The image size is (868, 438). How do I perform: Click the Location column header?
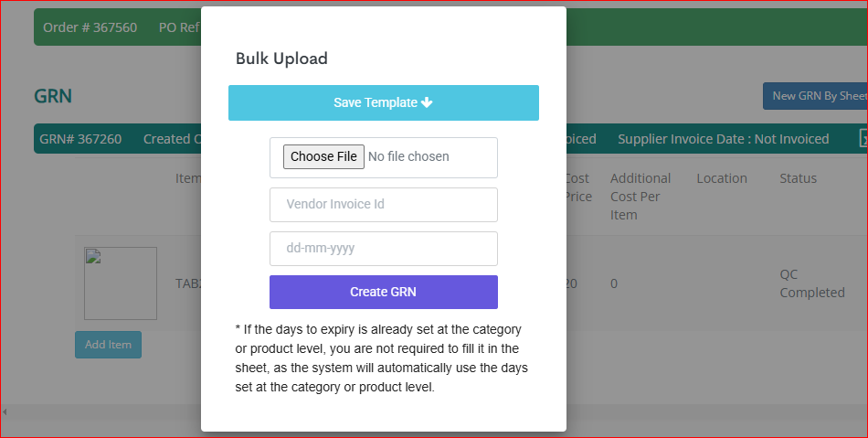722,178
